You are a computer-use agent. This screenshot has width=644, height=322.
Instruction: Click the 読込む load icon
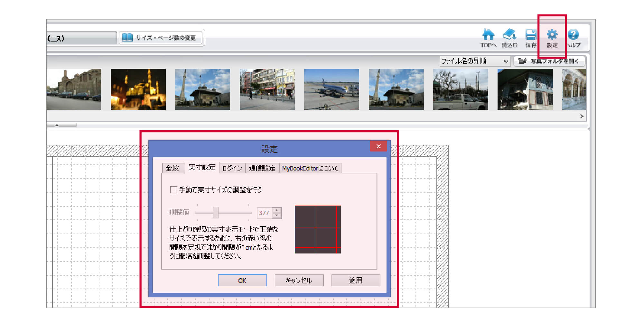point(509,38)
